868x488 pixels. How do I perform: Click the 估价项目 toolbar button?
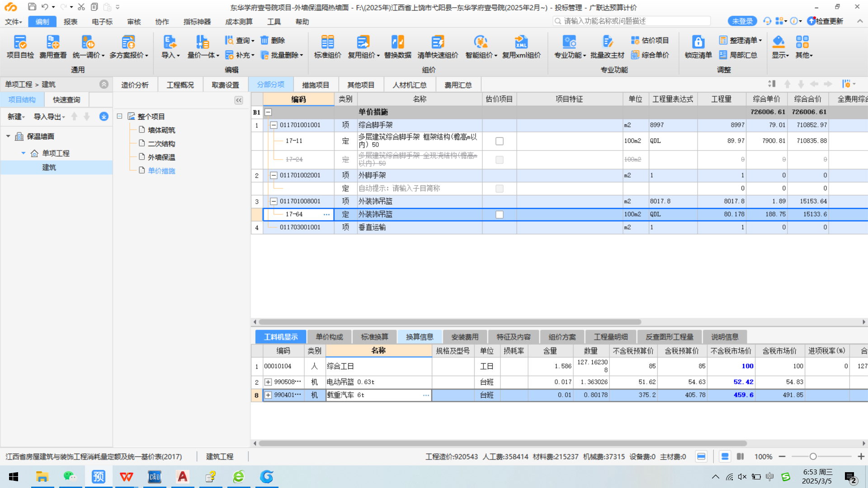(x=650, y=40)
